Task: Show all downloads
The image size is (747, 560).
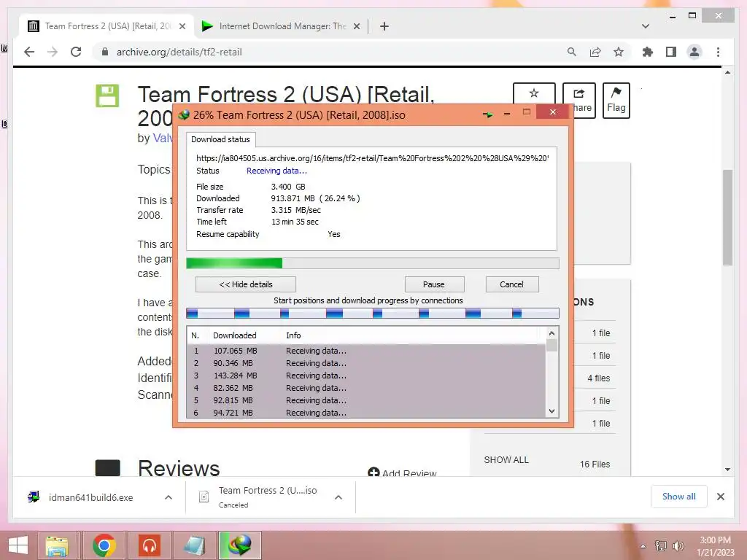Action: coord(679,497)
